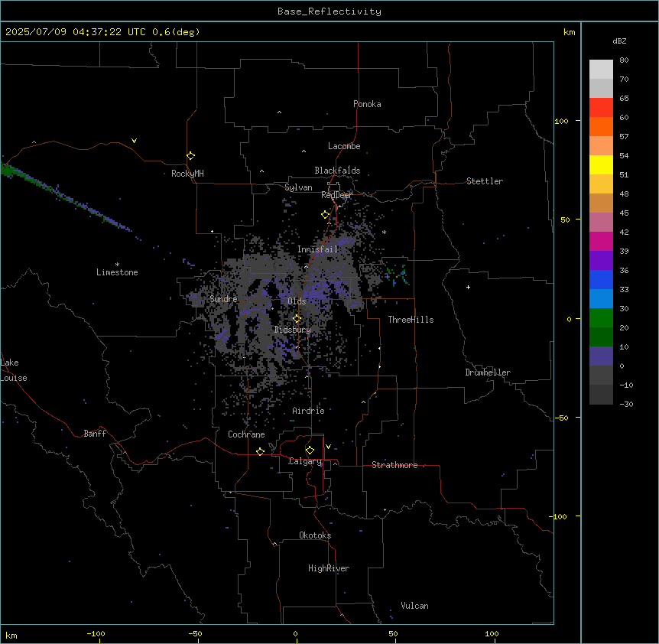Select the yellow diamond marker south of RedDeer
This screenshot has height=644, width=659.
click(325, 215)
